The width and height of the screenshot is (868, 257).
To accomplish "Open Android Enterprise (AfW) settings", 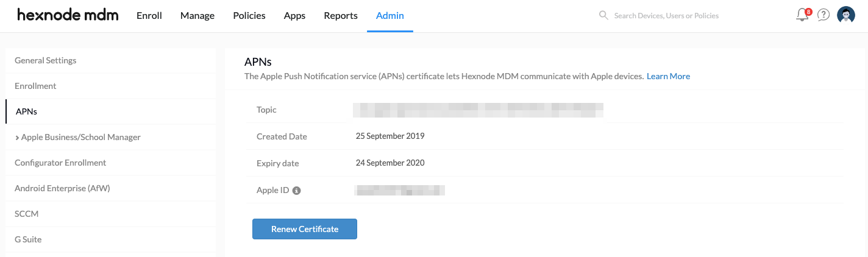I will tap(110, 188).
